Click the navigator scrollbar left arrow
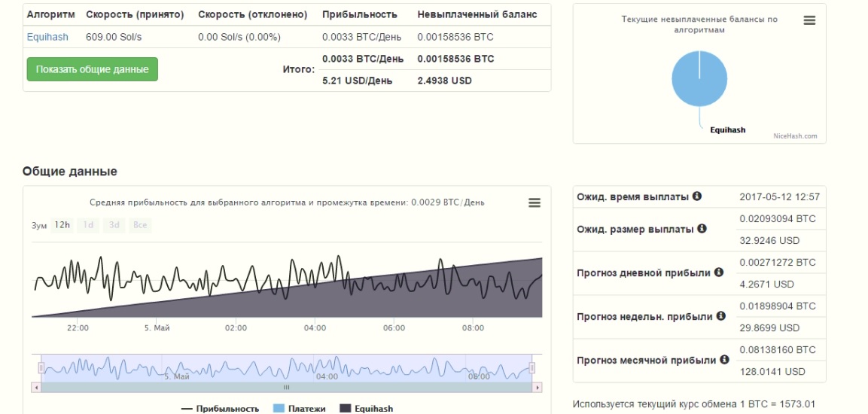This screenshot has height=414, width=868. [x=36, y=387]
